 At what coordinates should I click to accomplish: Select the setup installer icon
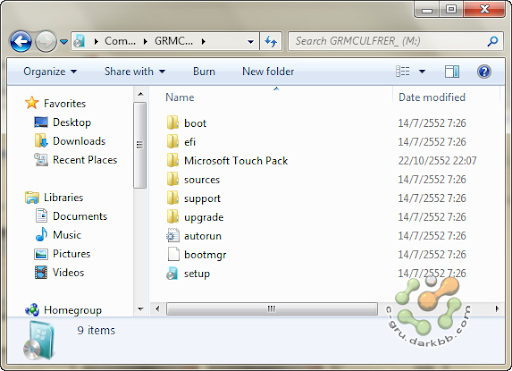click(x=172, y=273)
